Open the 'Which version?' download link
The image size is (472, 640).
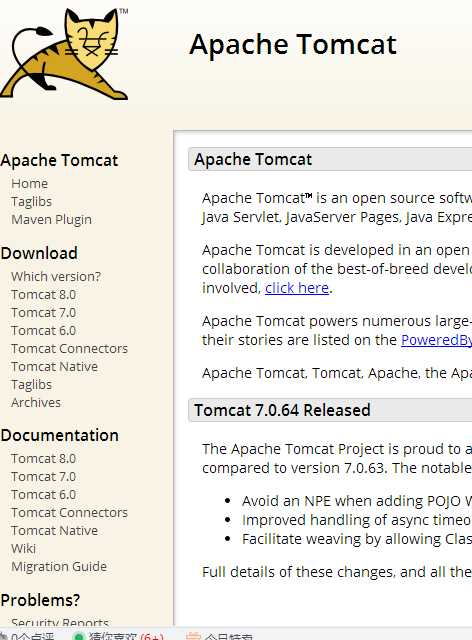(56, 277)
